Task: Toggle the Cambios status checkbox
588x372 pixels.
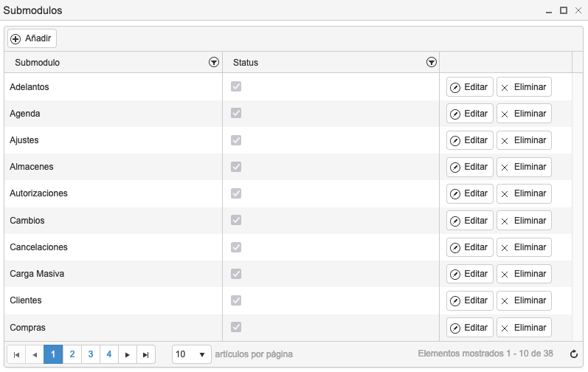Action: [236, 220]
